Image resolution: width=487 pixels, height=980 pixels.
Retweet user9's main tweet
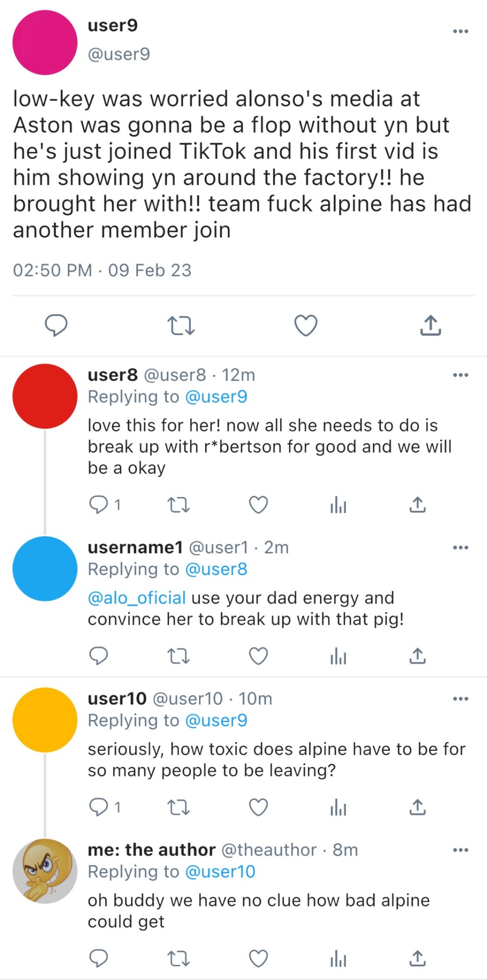tap(181, 326)
